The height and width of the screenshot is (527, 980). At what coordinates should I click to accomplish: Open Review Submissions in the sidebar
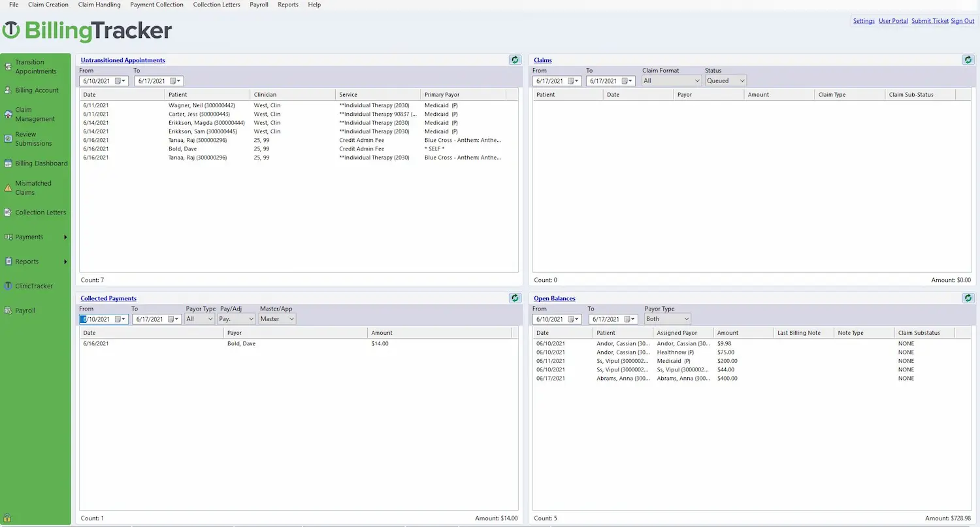pos(36,139)
